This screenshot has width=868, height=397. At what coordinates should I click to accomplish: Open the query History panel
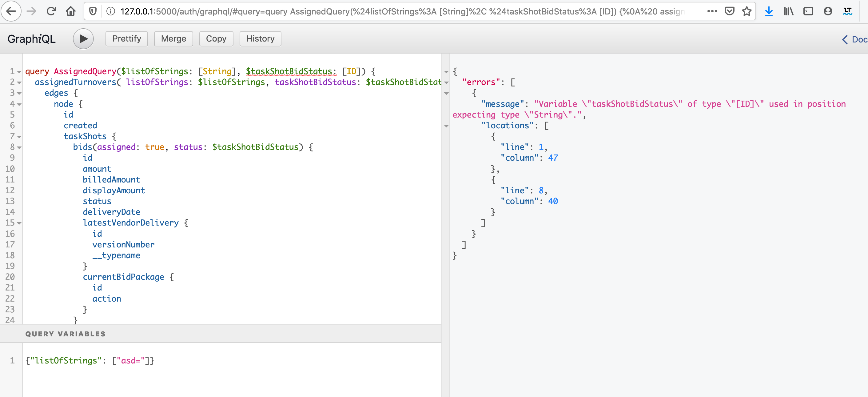[x=260, y=38]
